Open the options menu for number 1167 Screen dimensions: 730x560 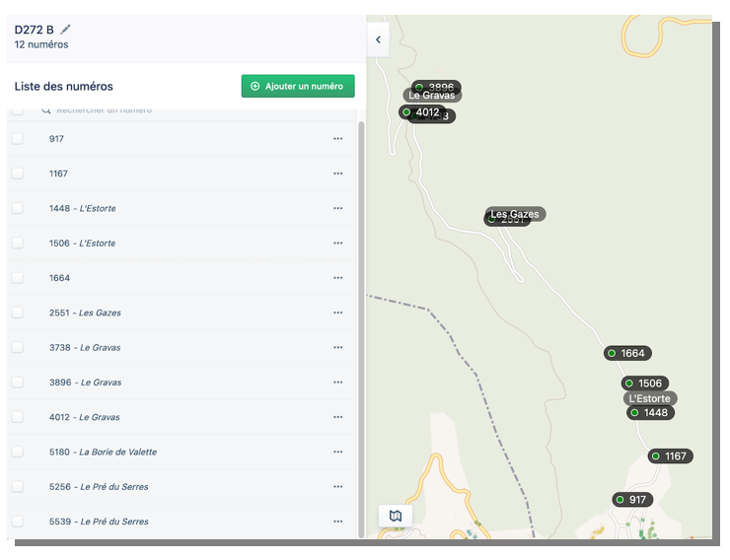coord(338,174)
